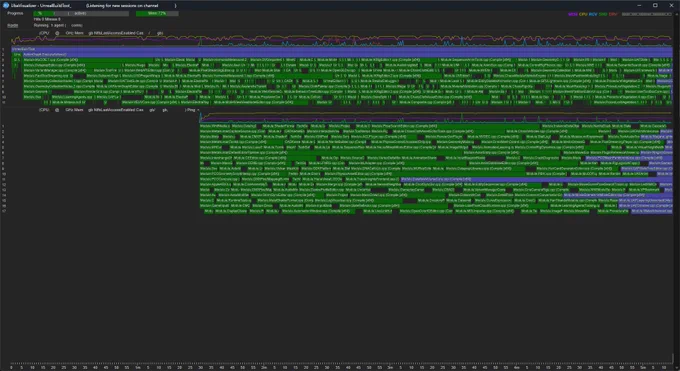Select the purple UnrealBuildTool bar in row 1
This screenshot has width=680, height=371.
click(342, 49)
